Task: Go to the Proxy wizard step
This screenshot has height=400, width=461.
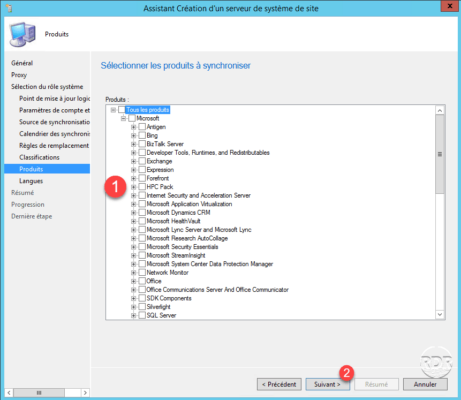Action: click(x=19, y=75)
